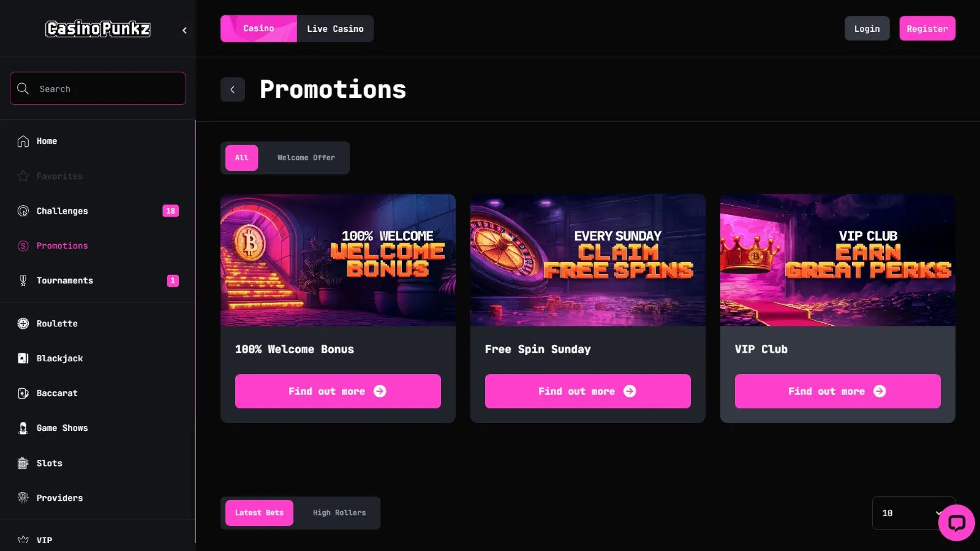The image size is (980, 551).
Task: Click the Tournaments trophy icon
Action: coord(23,281)
